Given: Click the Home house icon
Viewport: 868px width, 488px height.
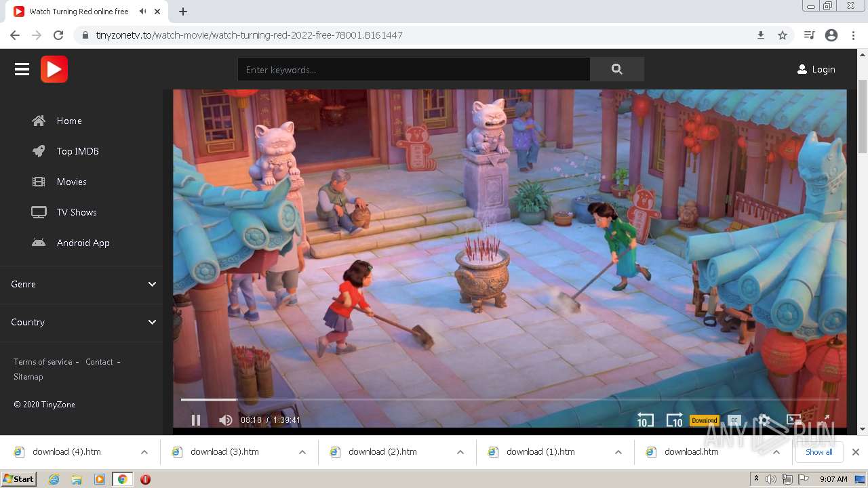Looking at the screenshot, I should 39,121.
